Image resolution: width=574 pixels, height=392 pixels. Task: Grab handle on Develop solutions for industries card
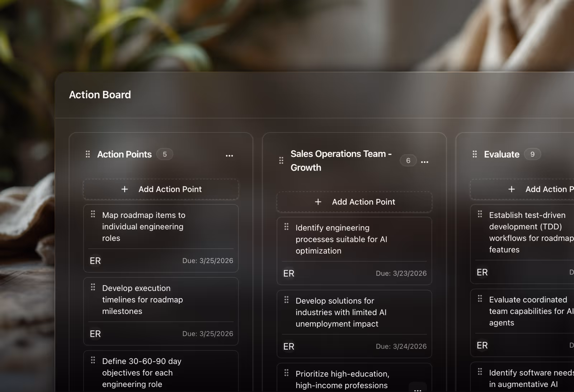(286, 300)
